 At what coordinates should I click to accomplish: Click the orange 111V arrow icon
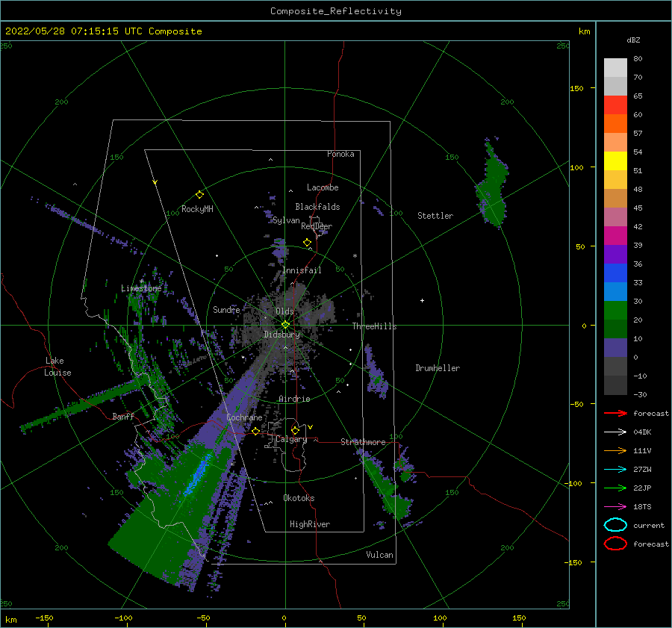tap(615, 450)
